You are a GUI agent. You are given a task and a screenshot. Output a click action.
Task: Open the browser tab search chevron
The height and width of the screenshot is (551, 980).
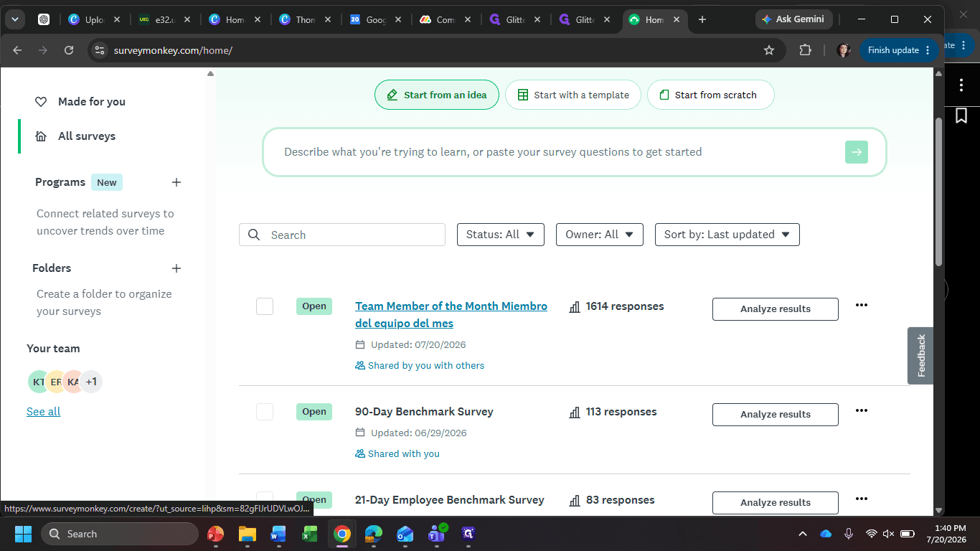pyautogui.click(x=15, y=19)
